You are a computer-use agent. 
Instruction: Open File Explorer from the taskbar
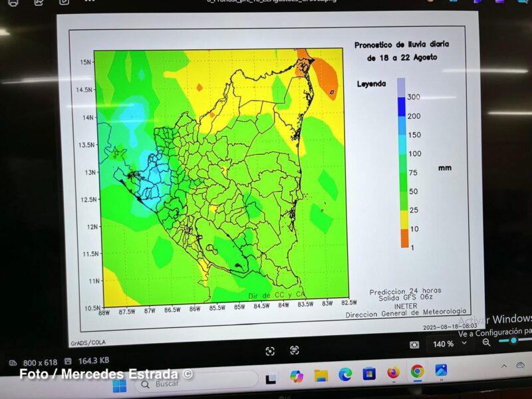321,375
